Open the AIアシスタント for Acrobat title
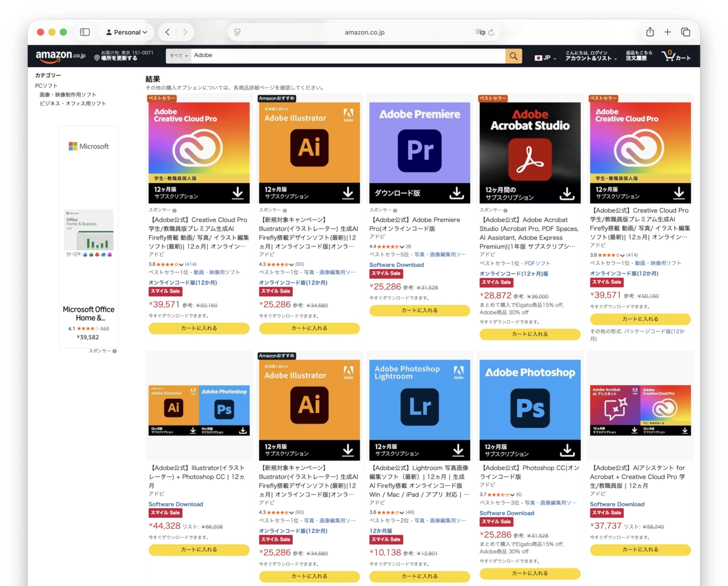The height and width of the screenshot is (586, 728). pyautogui.click(x=638, y=477)
